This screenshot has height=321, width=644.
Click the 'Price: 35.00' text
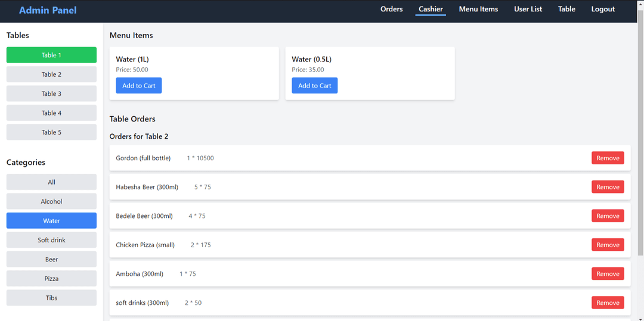[308, 70]
